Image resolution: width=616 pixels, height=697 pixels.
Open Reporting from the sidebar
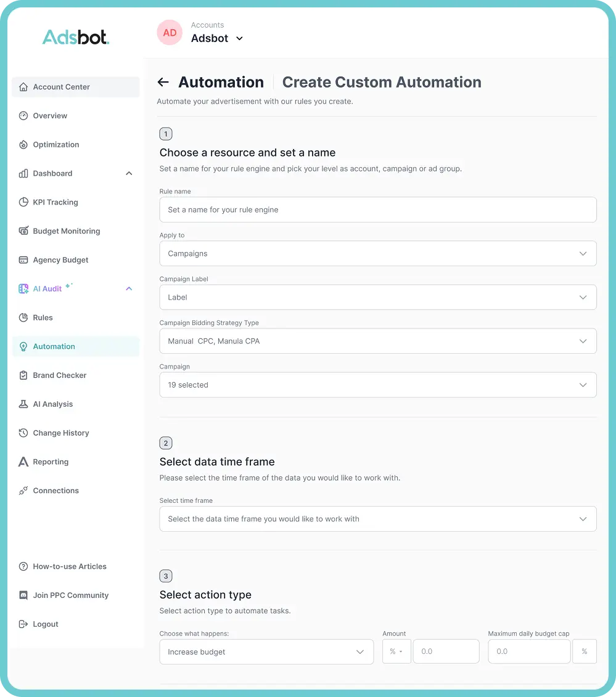[x=51, y=462]
